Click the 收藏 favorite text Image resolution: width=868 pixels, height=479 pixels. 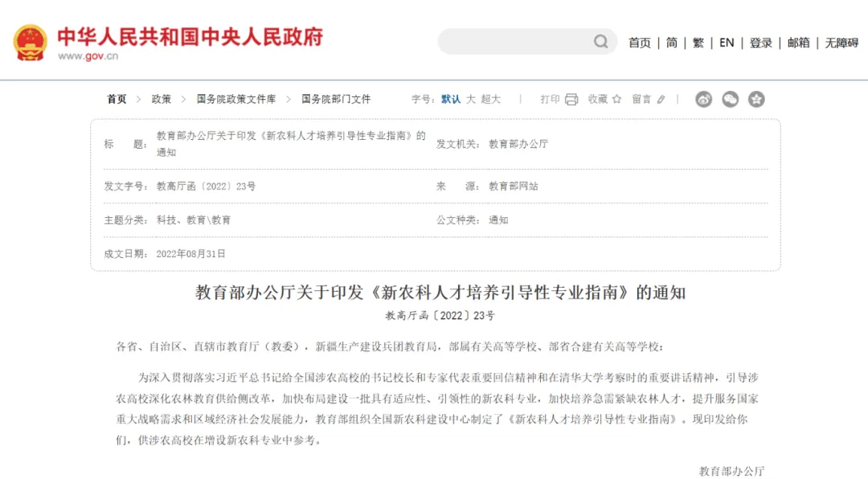point(597,99)
